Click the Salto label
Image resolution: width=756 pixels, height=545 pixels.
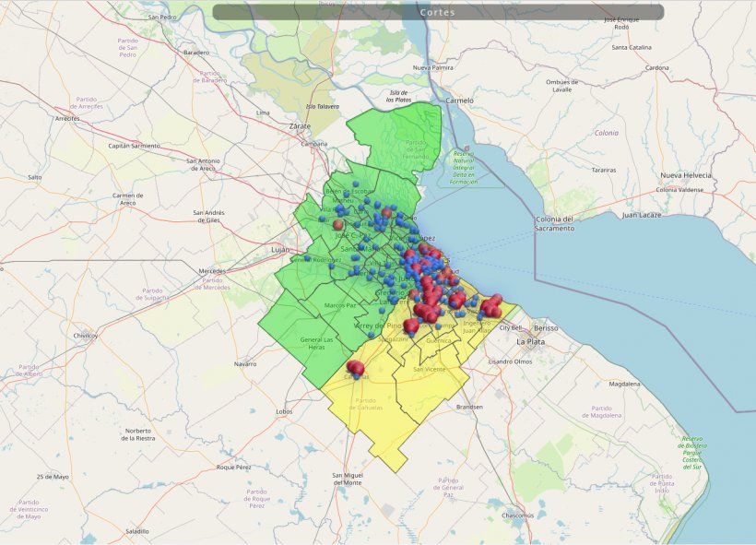tap(35, 177)
